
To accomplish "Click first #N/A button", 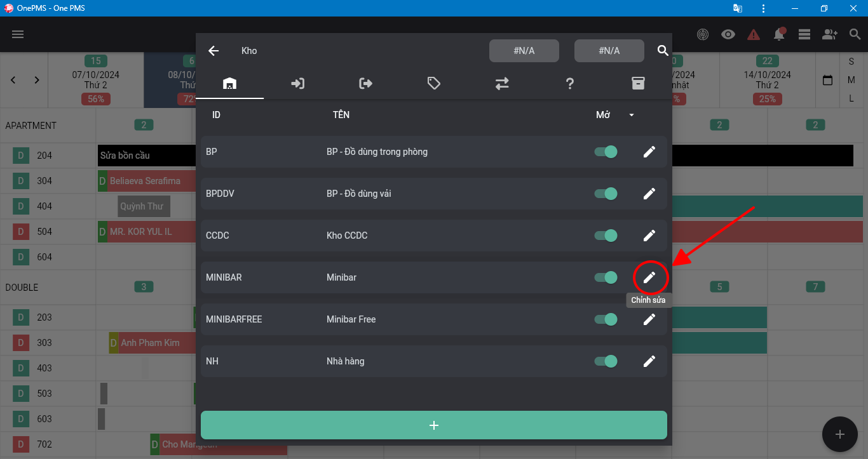I will coord(524,51).
